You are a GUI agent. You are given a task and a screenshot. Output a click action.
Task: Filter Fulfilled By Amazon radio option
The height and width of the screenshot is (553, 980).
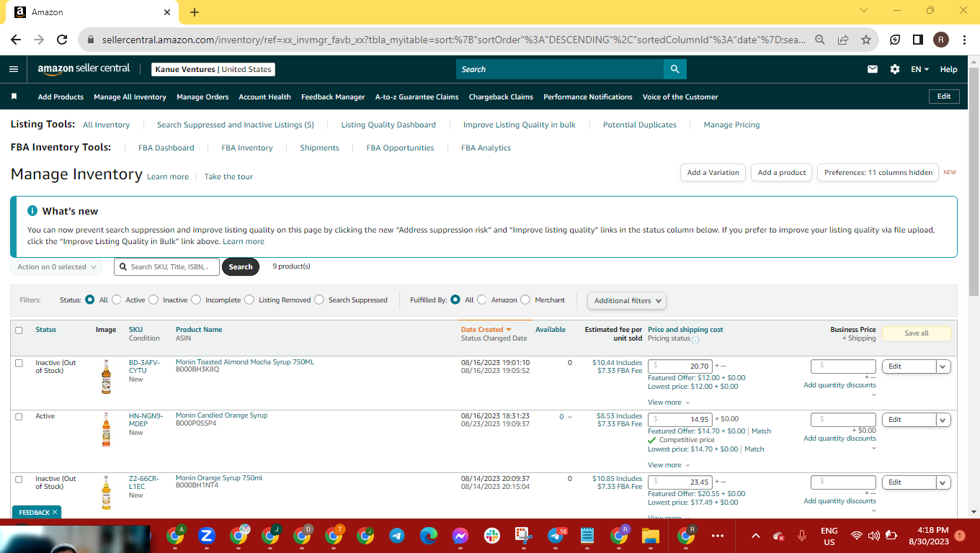pos(482,300)
